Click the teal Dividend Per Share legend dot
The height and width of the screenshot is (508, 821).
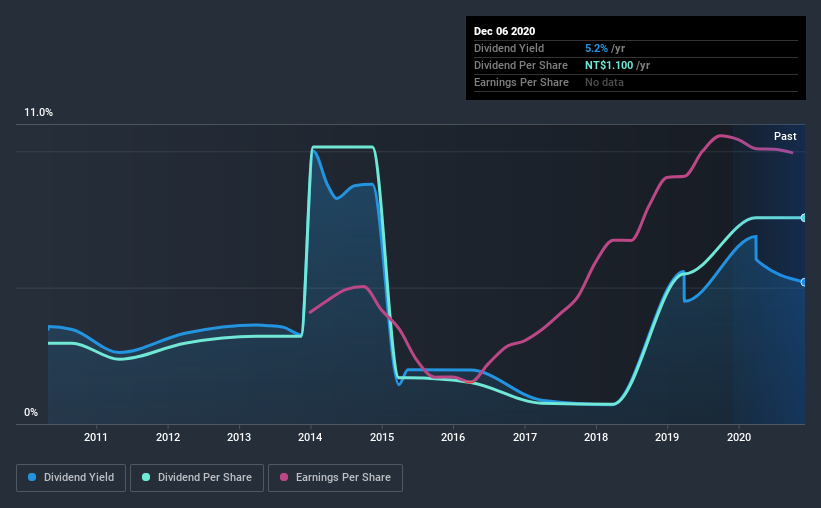[x=146, y=477]
